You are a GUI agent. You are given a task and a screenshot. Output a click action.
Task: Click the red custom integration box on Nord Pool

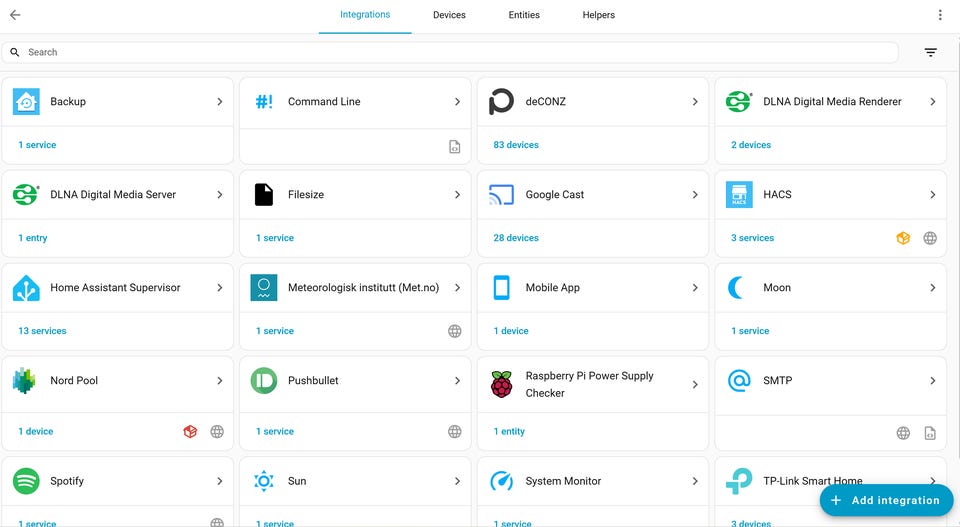(190, 432)
